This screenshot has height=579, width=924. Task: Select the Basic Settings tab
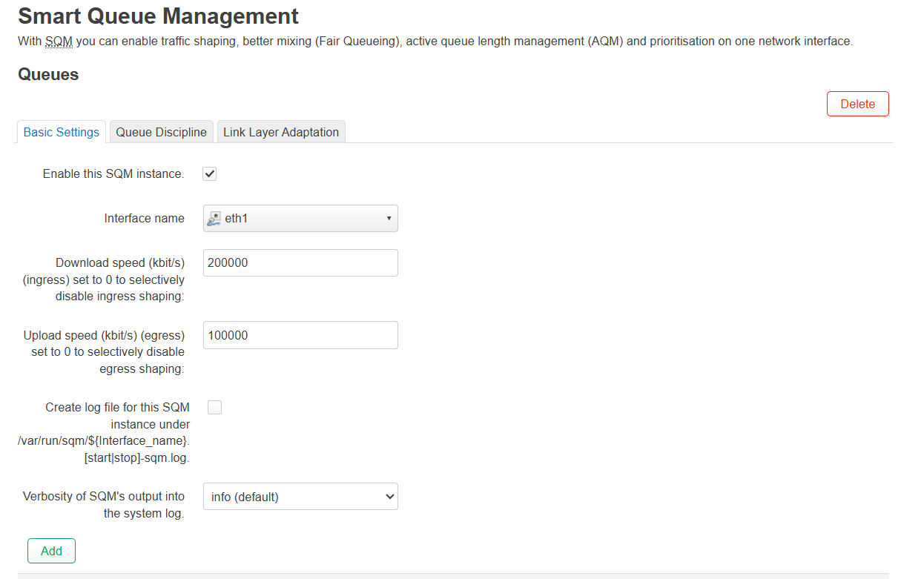(x=62, y=132)
